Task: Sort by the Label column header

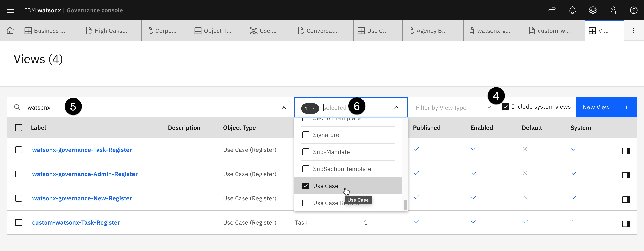Action: (x=38, y=128)
